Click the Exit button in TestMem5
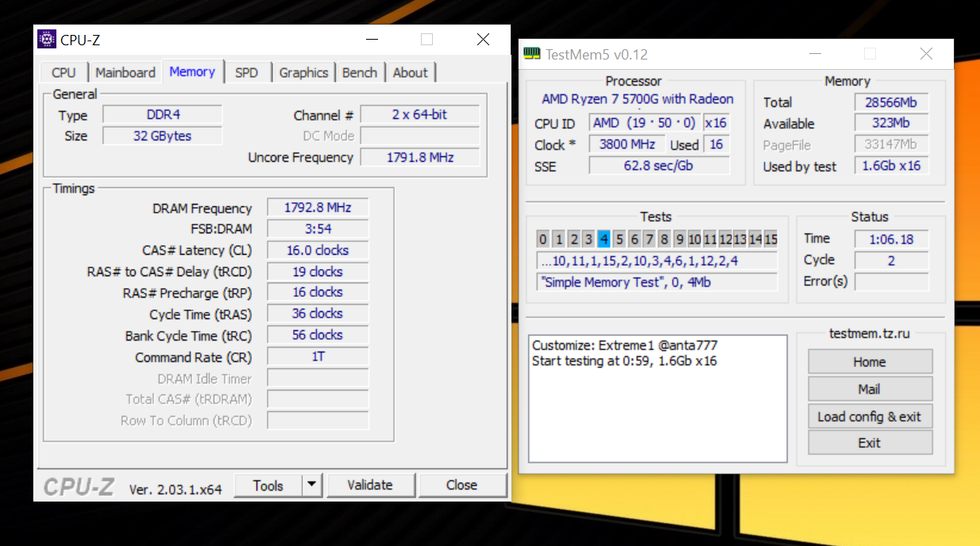This screenshot has height=546, width=980. (870, 443)
